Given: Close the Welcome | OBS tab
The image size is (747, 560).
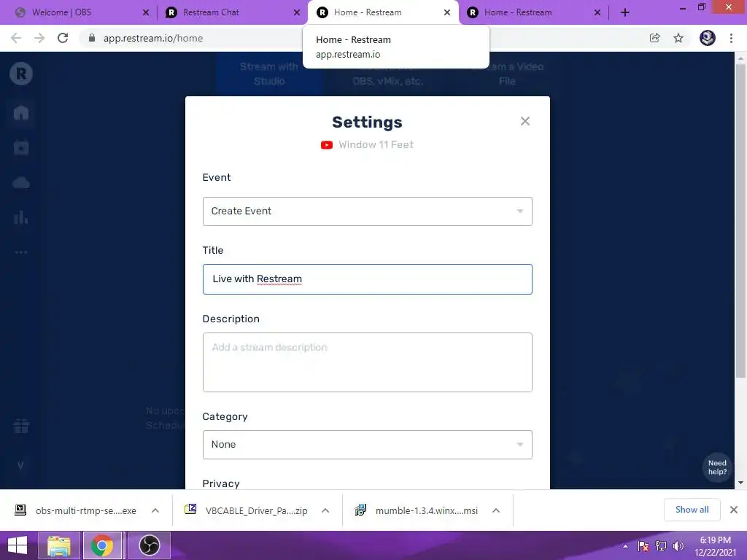Looking at the screenshot, I should tap(146, 12).
